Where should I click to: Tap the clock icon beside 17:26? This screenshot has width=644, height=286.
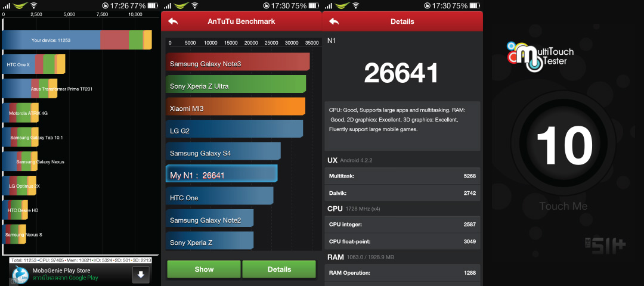(106, 6)
